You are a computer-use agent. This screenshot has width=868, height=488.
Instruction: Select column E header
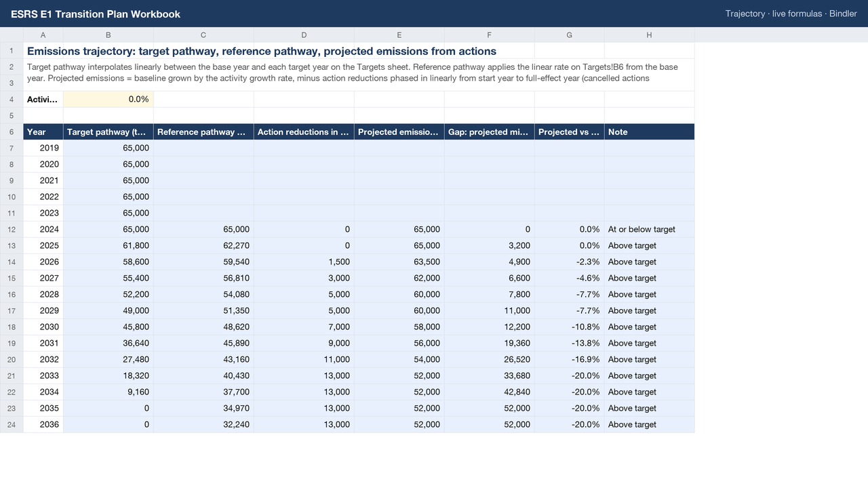[399, 35]
